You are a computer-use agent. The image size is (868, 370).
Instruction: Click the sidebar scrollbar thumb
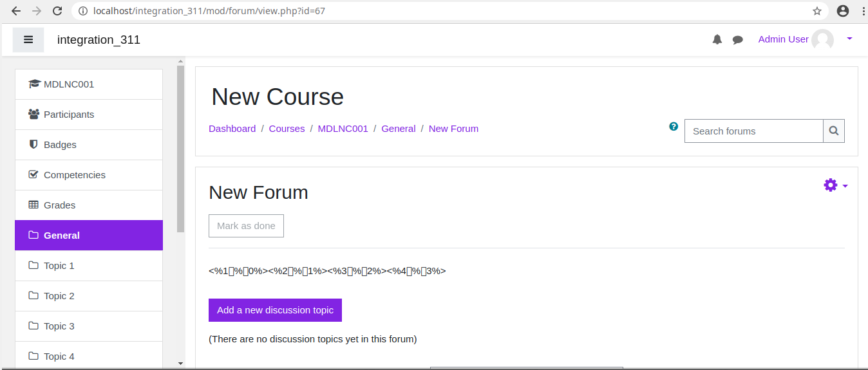[x=180, y=148]
